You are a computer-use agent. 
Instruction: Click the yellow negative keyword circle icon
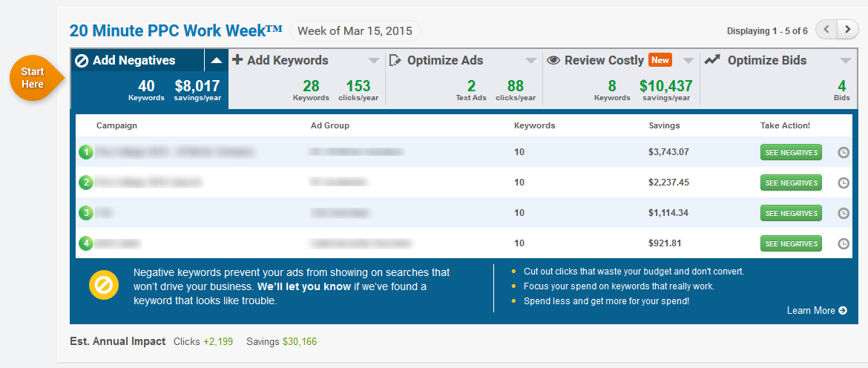pos(103,286)
